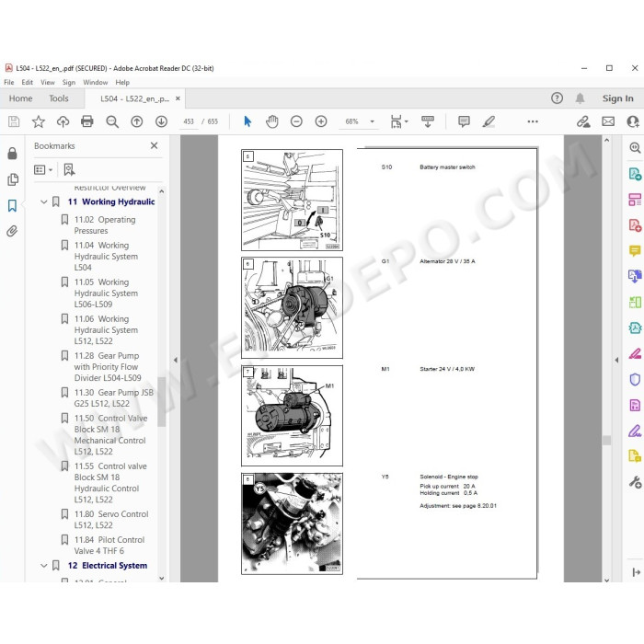Viewport: 644px width, 644px height.
Task: Click the alternator G1 illustration on page
Action: pyautogui.click(x=292, y=308)
